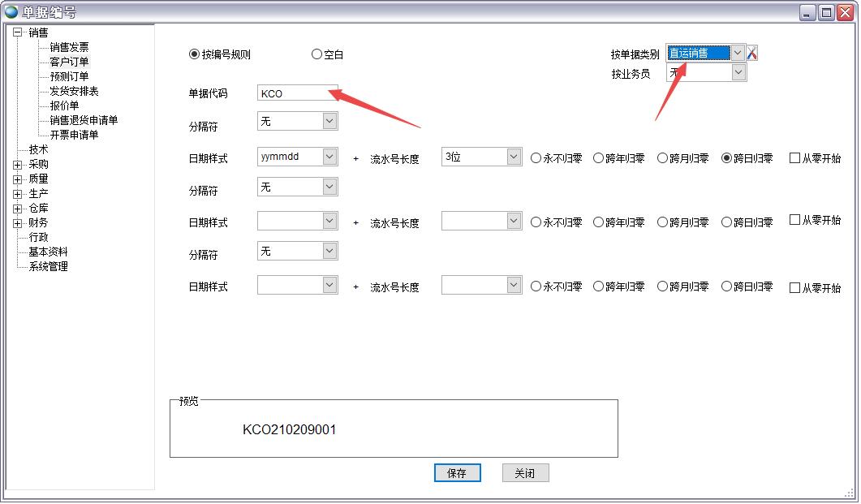Viewport: 861px width, 504px height.
Task: Expand the 财务 tree node
Action: pos(18,222)
